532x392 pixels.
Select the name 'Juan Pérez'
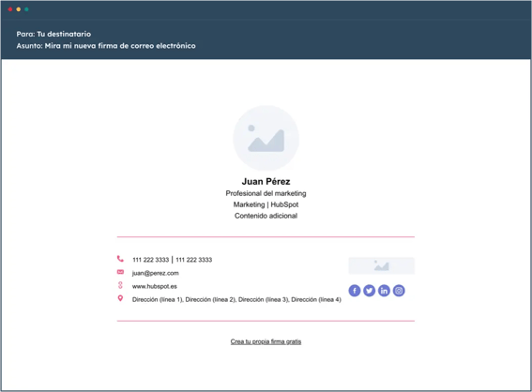click(x=266, y=181)
